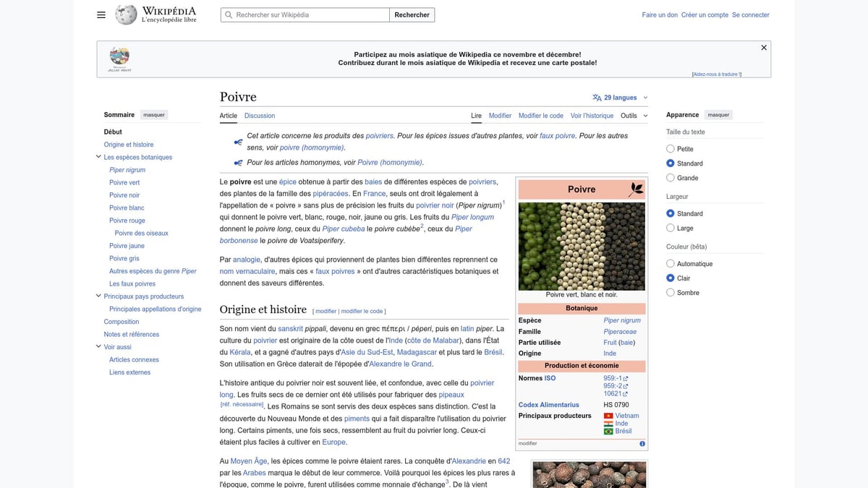Enable the Sombre color mode
Image resolution: width=868 pixels, height=488 pixels.
[x=670, y=293]
